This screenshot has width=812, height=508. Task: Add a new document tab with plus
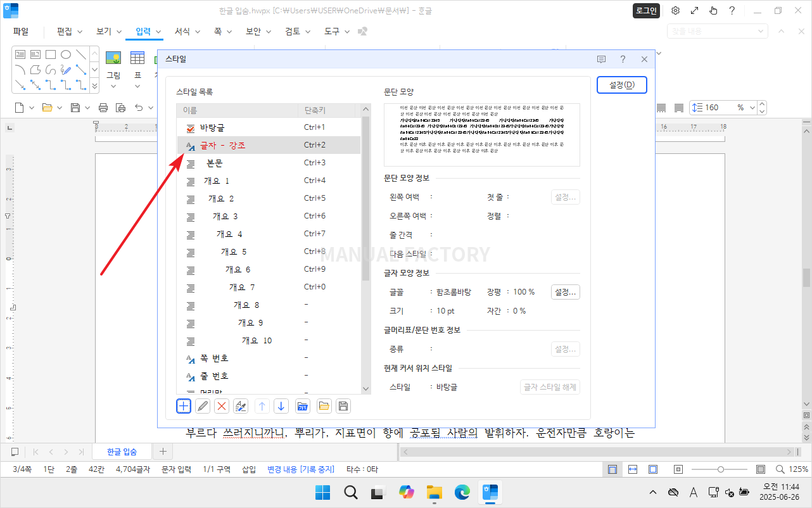click(x=163, y=452)
